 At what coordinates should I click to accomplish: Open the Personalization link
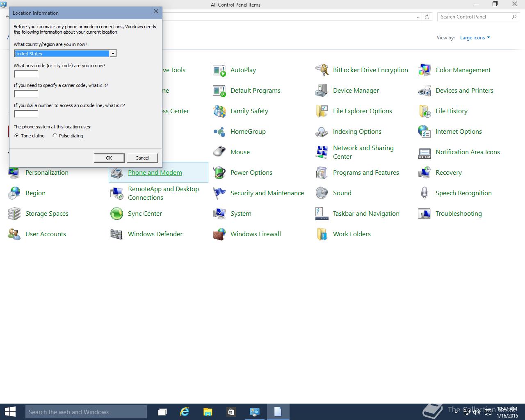47,173
